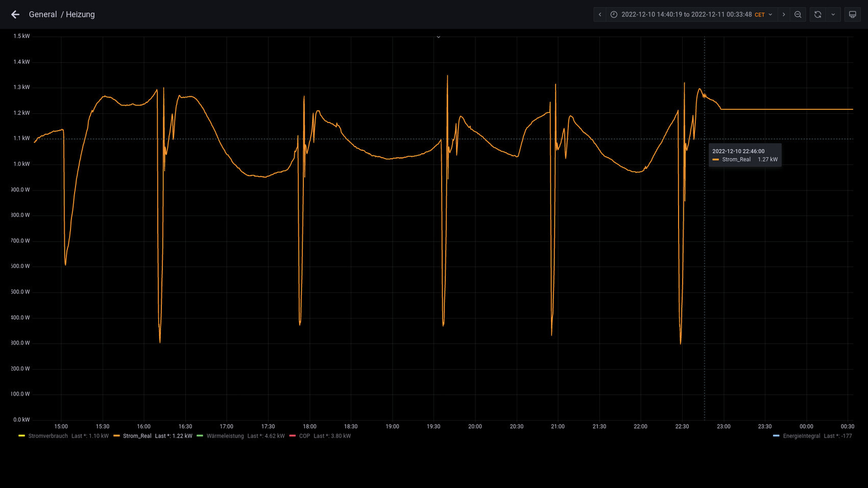Zoom out the time range

coord(798,14)
